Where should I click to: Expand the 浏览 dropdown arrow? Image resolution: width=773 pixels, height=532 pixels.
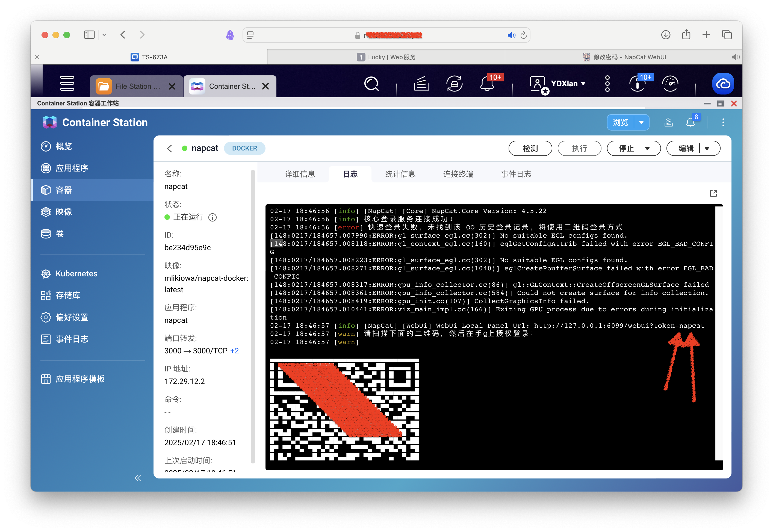tap(641, 123)
